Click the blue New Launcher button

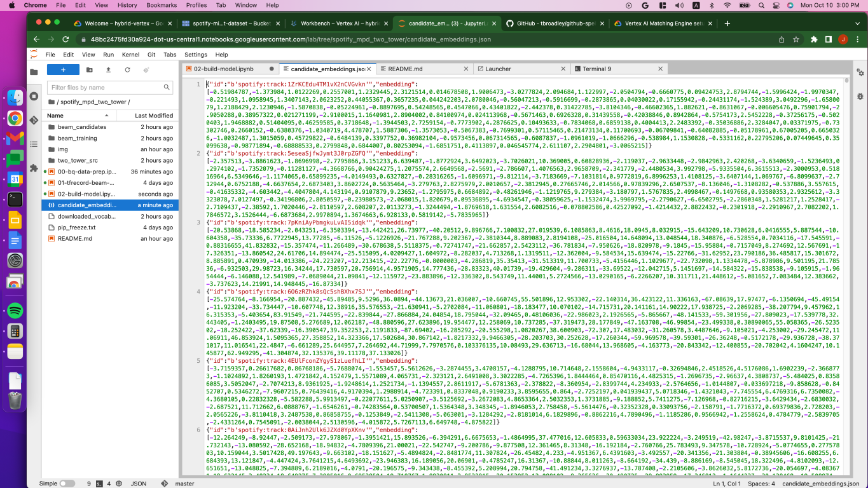click(x=63, y=70)
